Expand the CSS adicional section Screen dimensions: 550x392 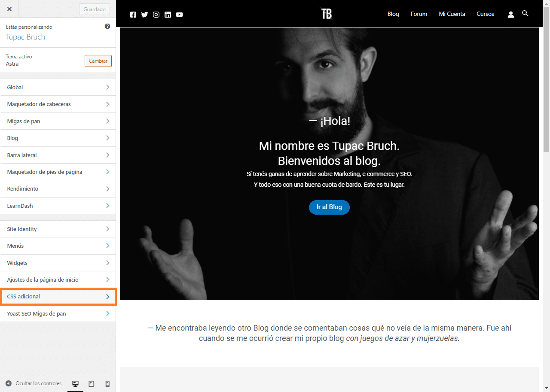(58, 296)
